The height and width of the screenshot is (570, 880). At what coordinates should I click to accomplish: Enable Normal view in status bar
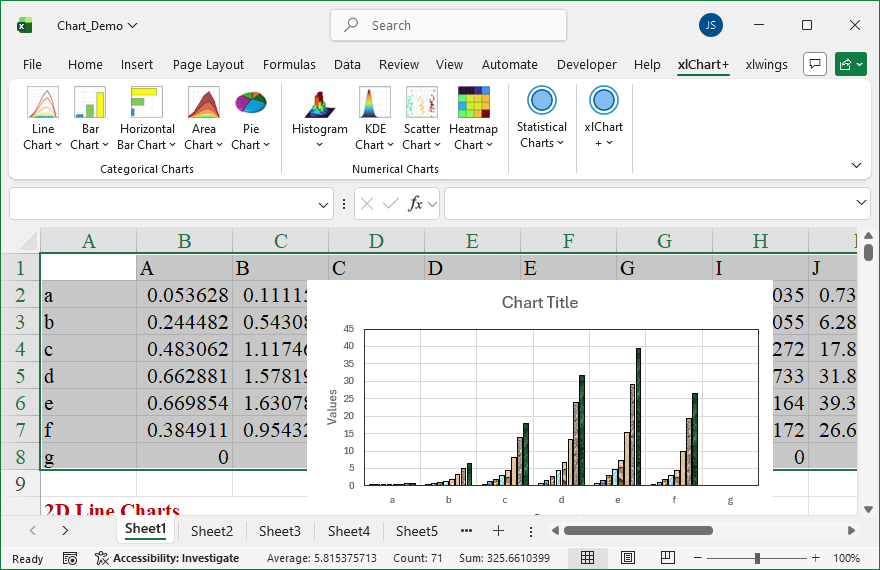point(588,558)
